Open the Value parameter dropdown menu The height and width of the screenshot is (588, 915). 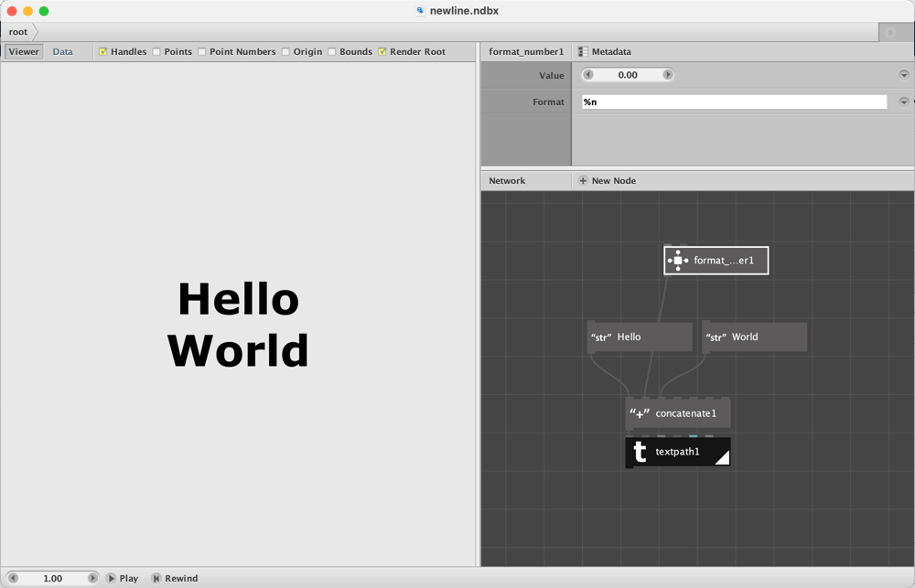(x=904, y=75)
